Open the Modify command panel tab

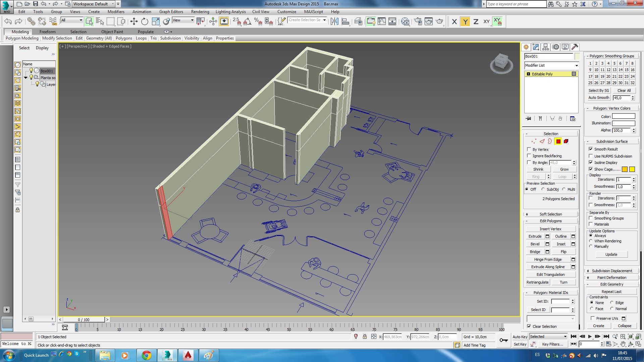pos(536,47)
